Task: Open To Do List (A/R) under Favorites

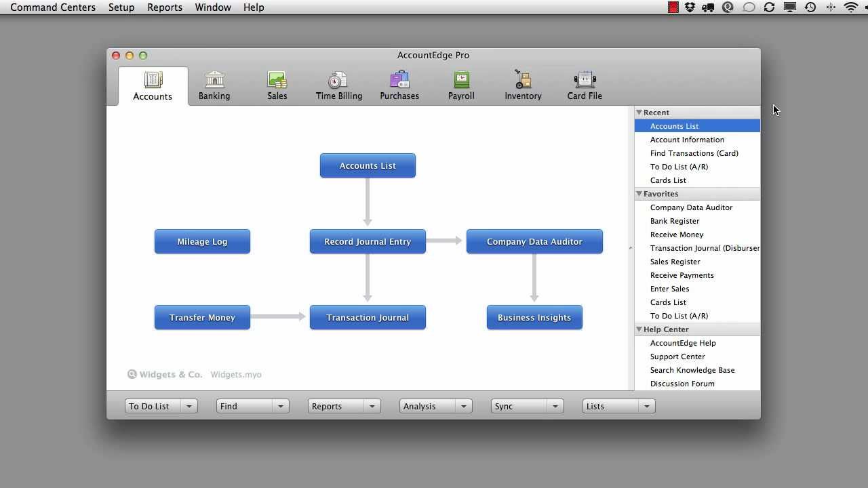Action: [x=697, y=316]
